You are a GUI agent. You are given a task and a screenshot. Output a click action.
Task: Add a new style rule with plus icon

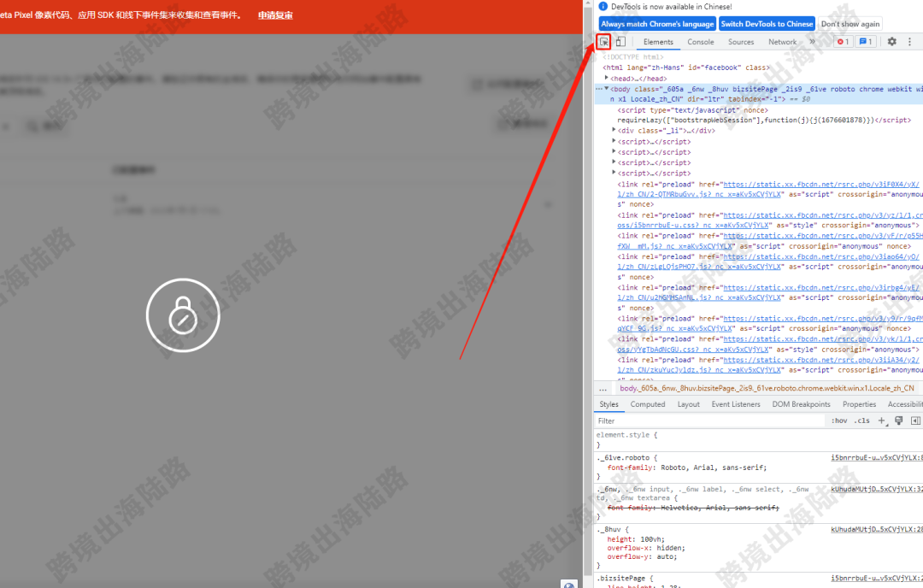(x=882, y=420)
